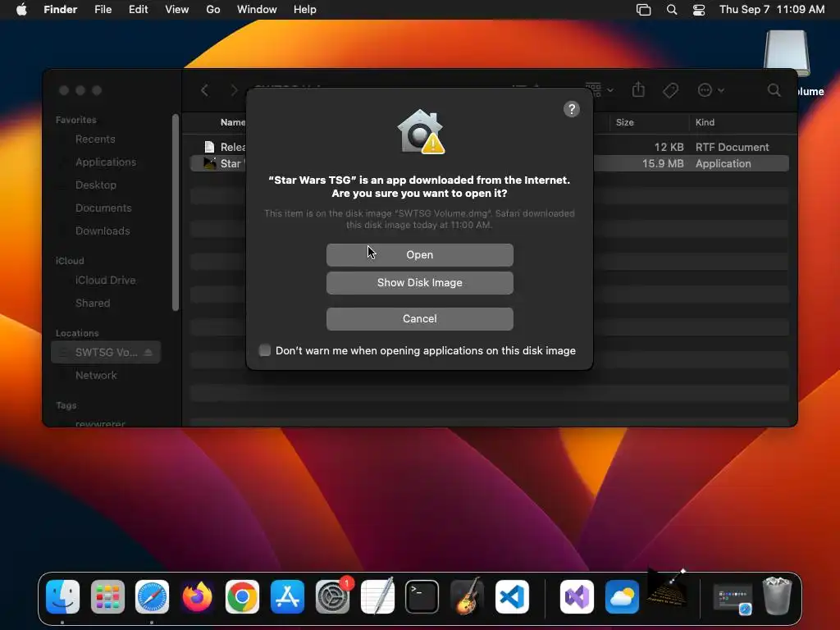Open the Finder group-by dropdown
The height and width of the screenshot is (630, 840).
point(599,90)
